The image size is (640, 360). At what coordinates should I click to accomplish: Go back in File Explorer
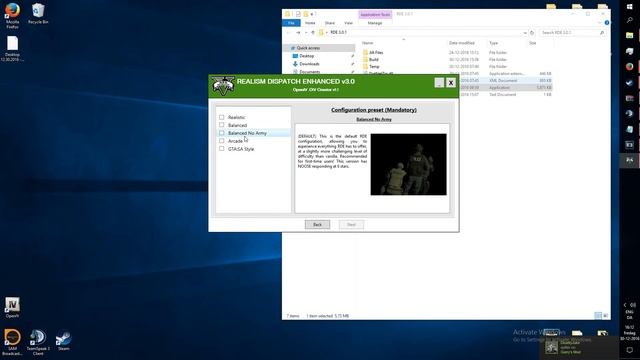point(288,32)
